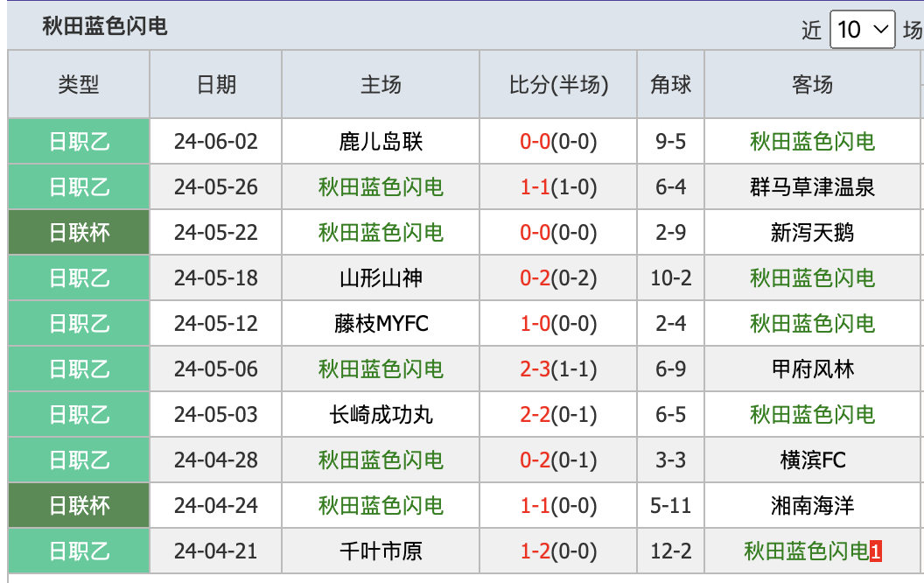
Task: Select the 日职乙 type cell for 24-05-03
Action: point(79,414)
